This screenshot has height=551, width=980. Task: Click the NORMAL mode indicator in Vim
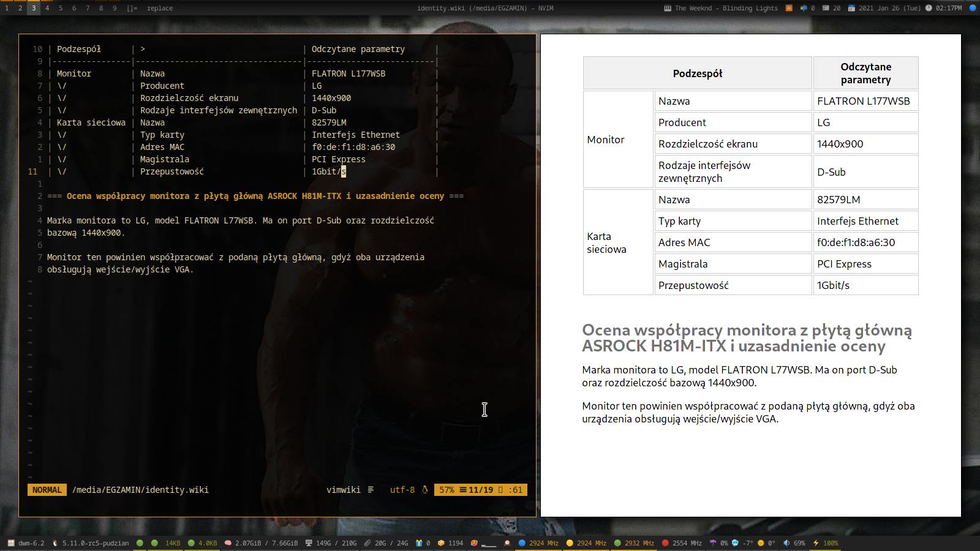click(x=47, y=490)
